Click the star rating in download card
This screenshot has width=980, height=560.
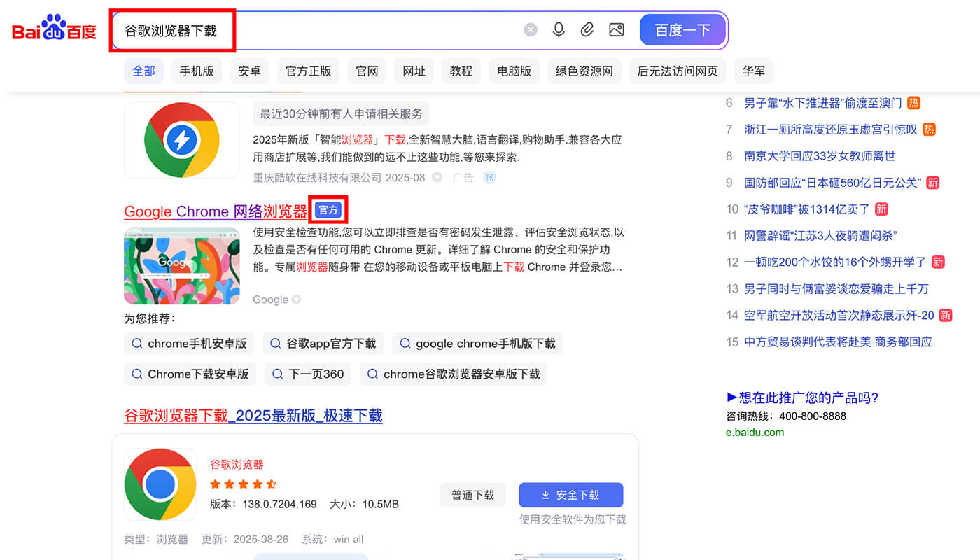click(243, 484)
